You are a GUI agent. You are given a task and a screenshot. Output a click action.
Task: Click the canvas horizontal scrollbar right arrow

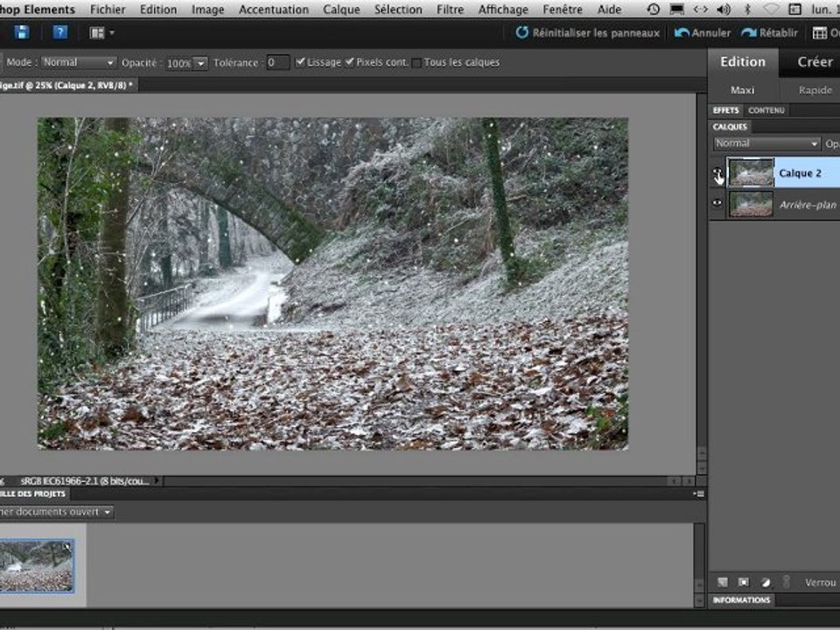[x=689, y=480]
